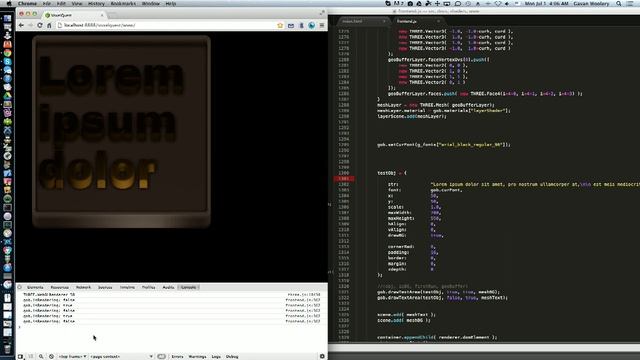Switch to the Elements DevTools tab
640x360 pixels.
(x=35, y=287)
